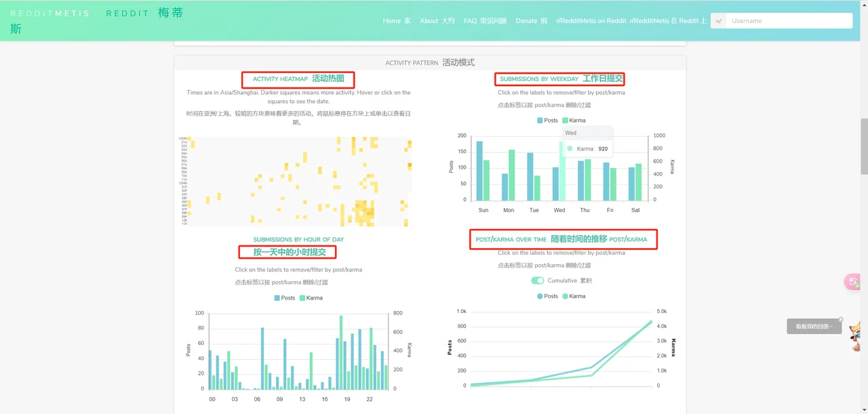
Task: Click the Monday Karma bar
Action: 512,175
